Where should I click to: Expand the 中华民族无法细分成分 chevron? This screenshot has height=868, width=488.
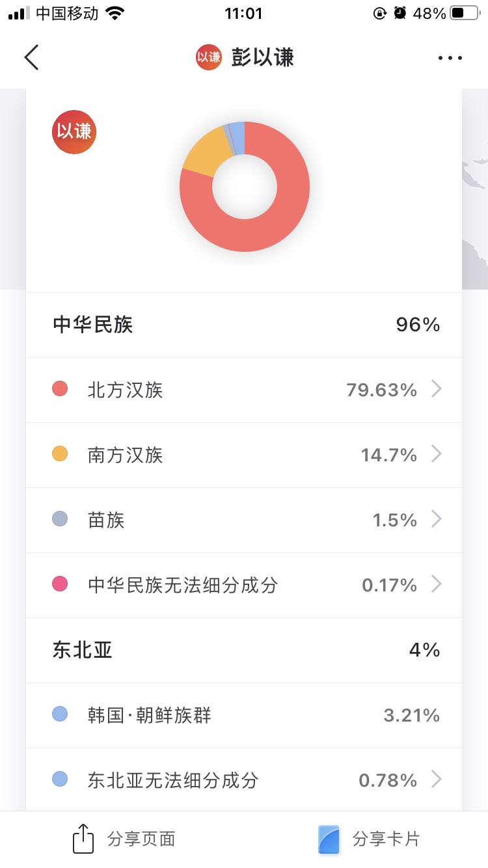[437, 584]
